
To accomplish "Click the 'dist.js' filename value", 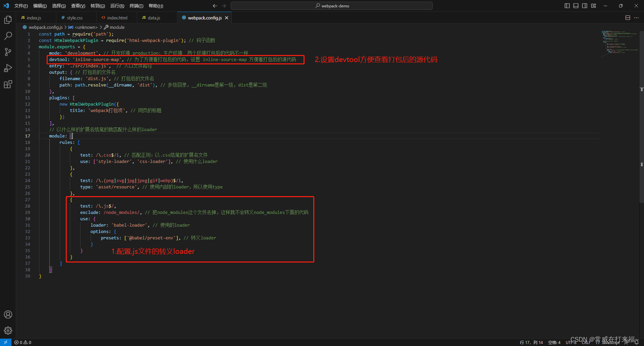I will 97,78.
